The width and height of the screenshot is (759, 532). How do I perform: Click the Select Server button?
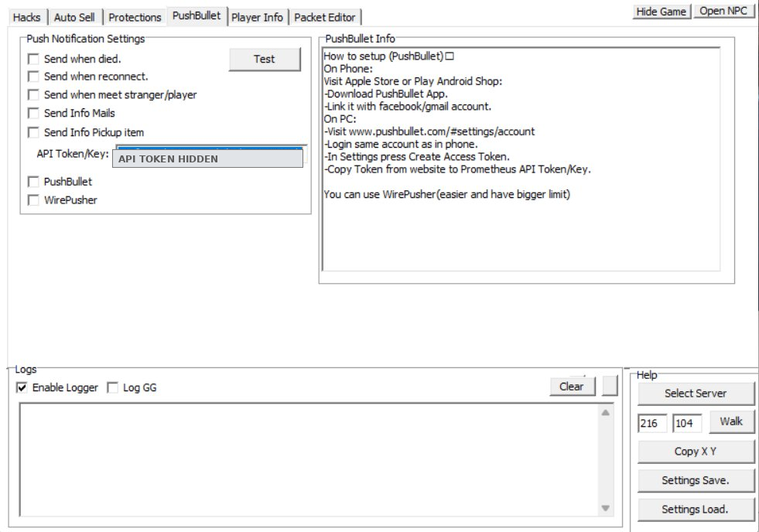pos(695,394)
